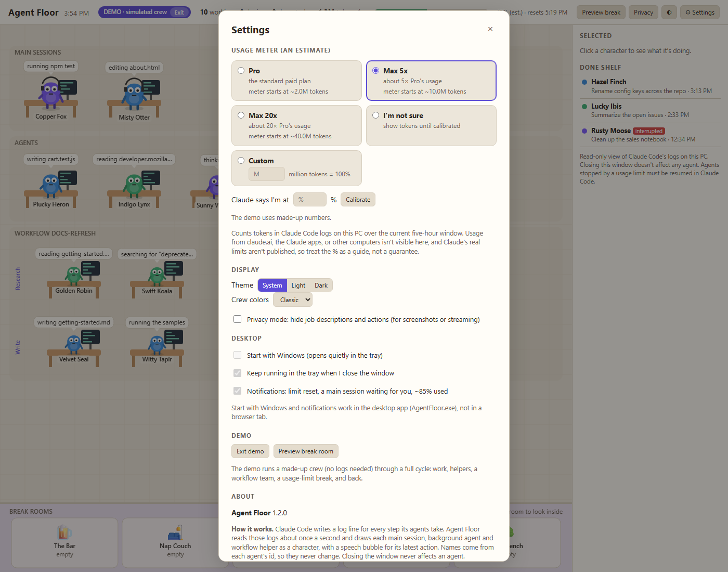The image size is (728, 572).
Task: Click the Calibrate button
Action: 358,200
